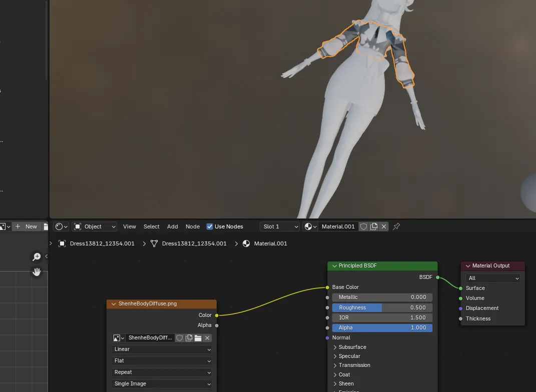
Task: Select the Material Output node title
Action: pos(491,265)
